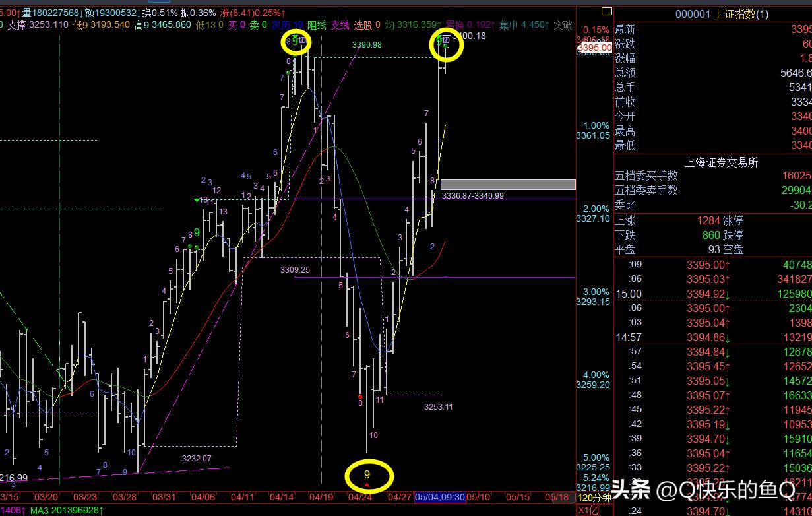Click the 集中 4.450 indicator value

click(524, 25)
